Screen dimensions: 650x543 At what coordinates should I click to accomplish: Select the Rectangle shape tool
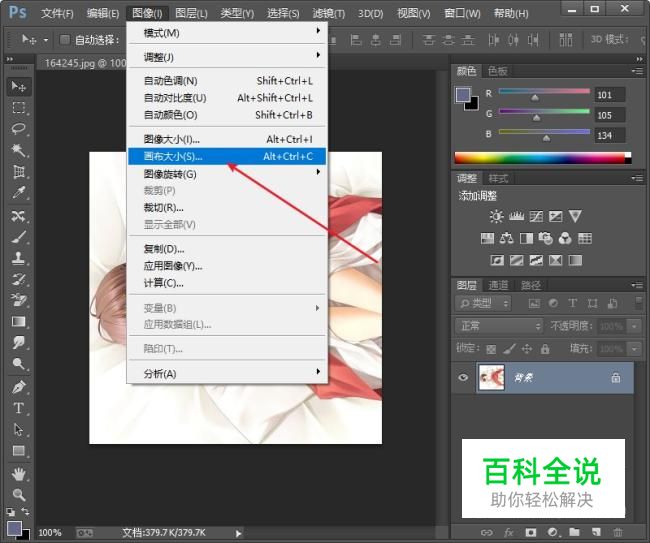[x=19, y=451]
